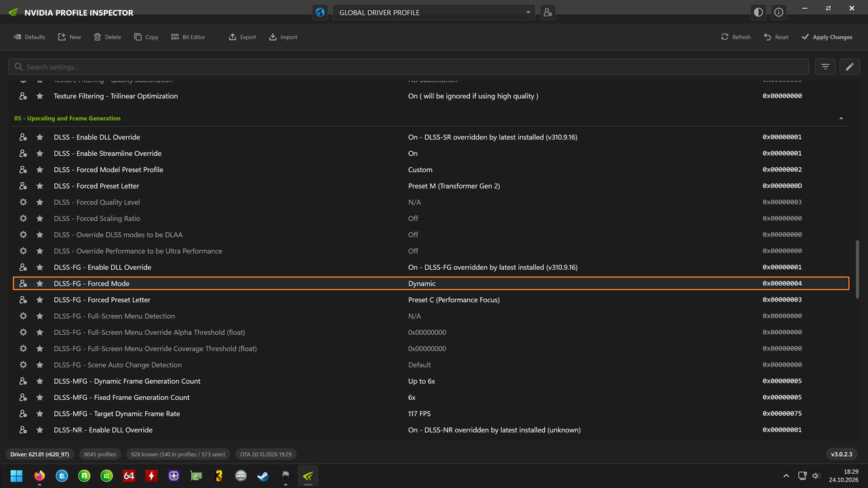Click Defaults in the toolbar
The width and height of the screenshot is (868, 488).
coord(29,37)
